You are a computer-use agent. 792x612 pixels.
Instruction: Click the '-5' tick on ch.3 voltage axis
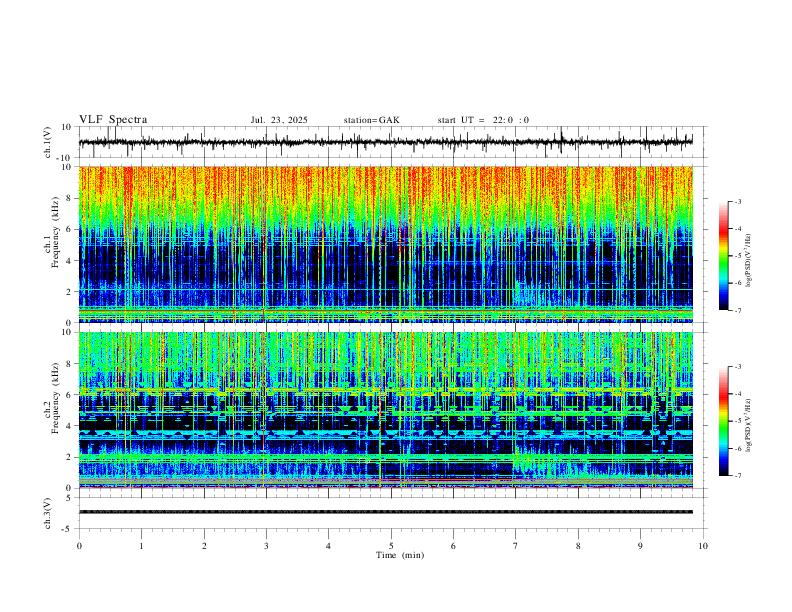tap(68, 529)
